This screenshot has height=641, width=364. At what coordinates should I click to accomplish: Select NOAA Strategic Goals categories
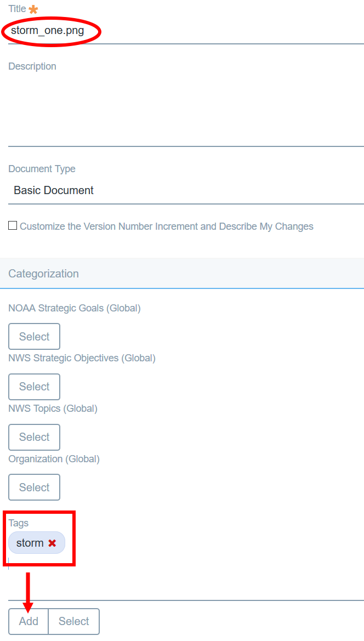coord(35,337)
